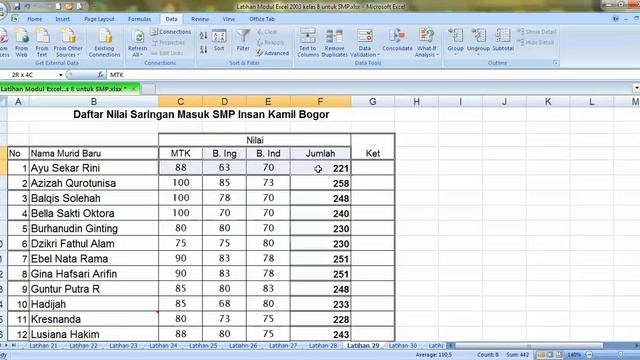Image resolution: width=640 pixels, height=360 pixels.
Task: Click the Subtotal icon
Action: pyautogui.click(x=503, y=40)
